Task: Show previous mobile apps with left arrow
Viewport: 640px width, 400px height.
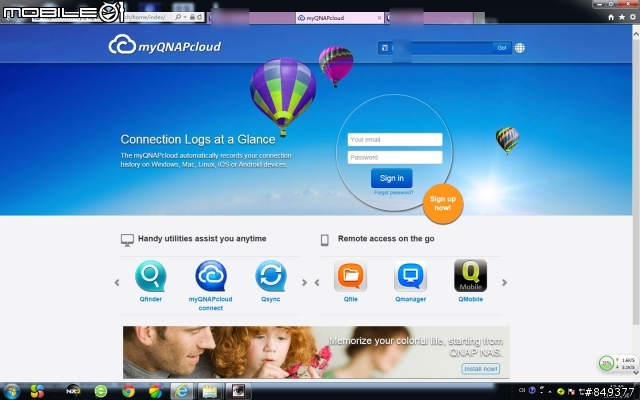Action: click(317, 282)
